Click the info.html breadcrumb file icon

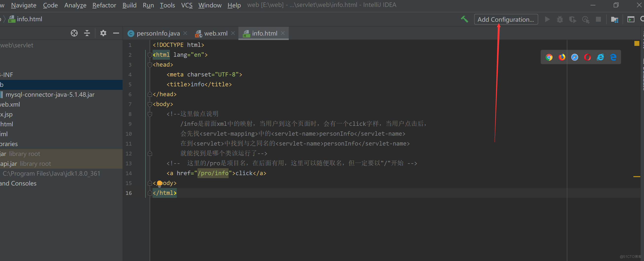(12, 19)
